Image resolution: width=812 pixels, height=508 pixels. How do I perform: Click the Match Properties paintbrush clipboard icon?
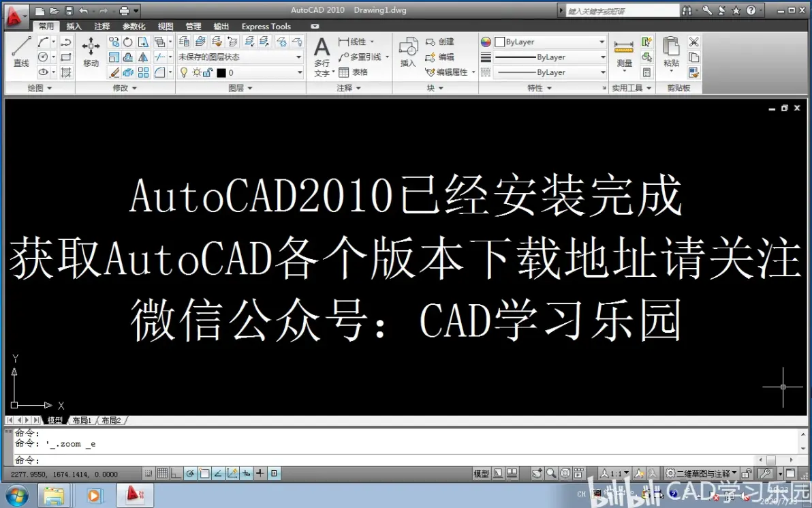694,72
